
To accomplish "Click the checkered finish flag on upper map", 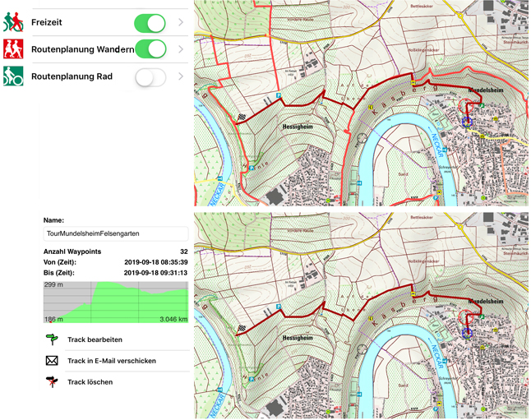I will coord(242,117).
